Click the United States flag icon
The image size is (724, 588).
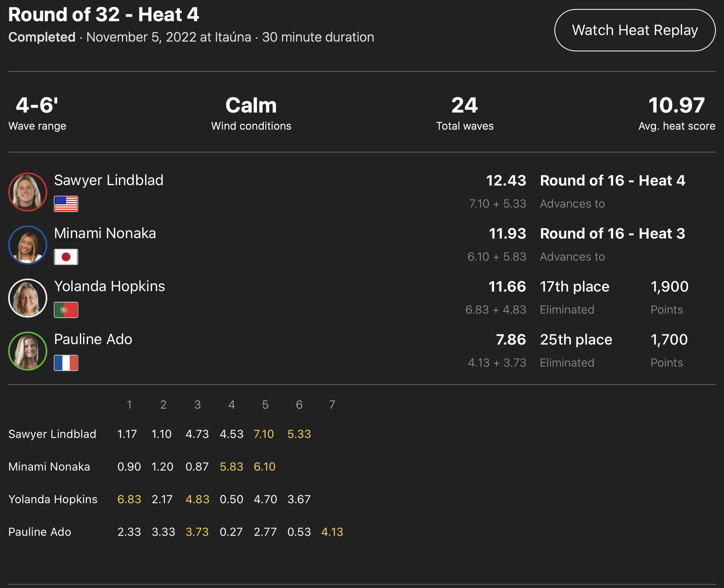click(66, 204)
